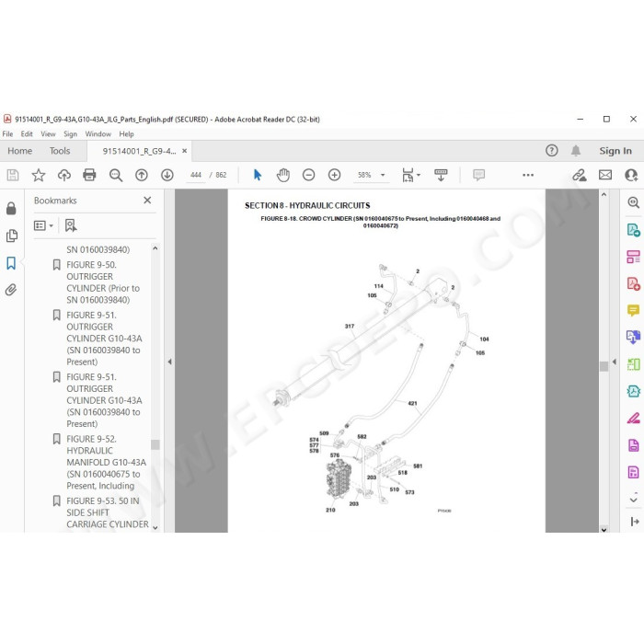This screenshot has height=644, width=644.
Task: Click the star bookmark icon in toolbar
Action: click(39, 175)
